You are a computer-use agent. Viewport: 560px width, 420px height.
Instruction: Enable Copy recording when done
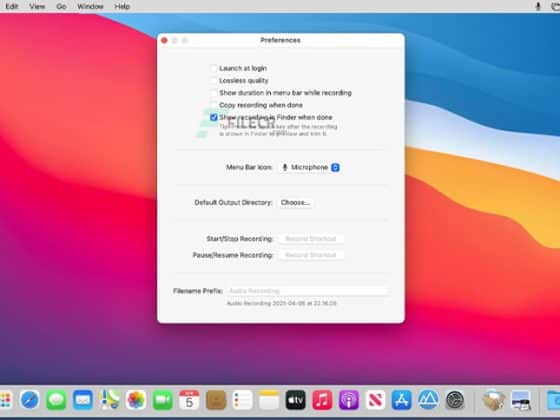tap(214, 105)
